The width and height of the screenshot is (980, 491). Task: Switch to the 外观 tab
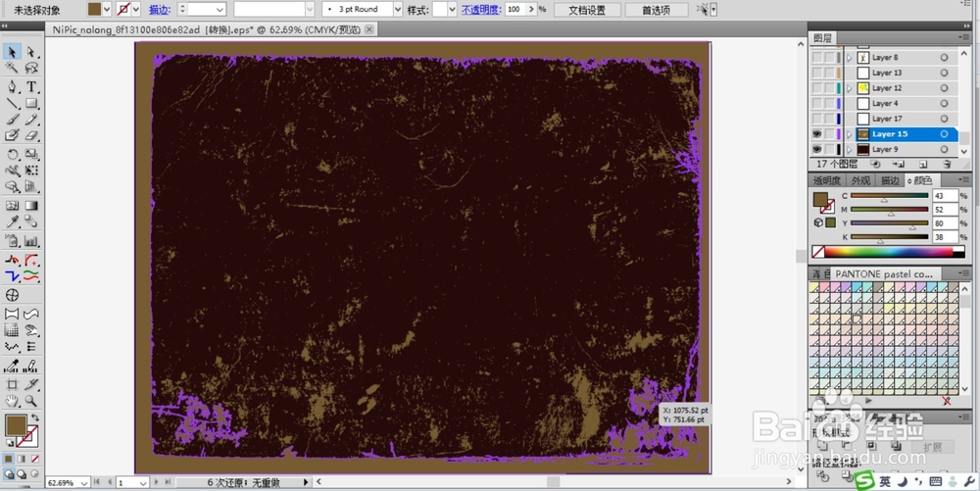coord(860,180)
